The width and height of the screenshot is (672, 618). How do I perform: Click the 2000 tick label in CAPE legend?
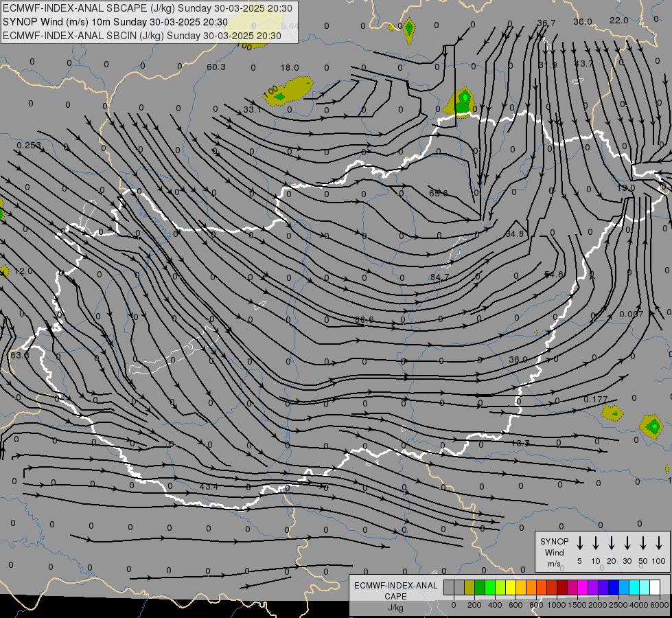(597, 605)
